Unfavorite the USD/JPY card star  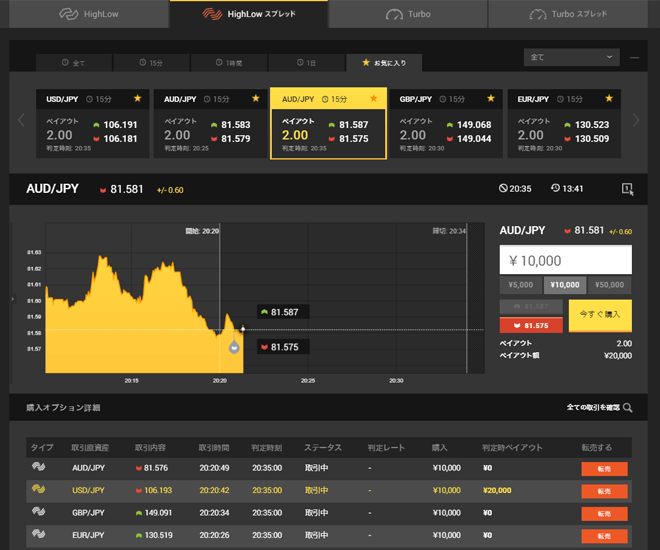[137, 98]
